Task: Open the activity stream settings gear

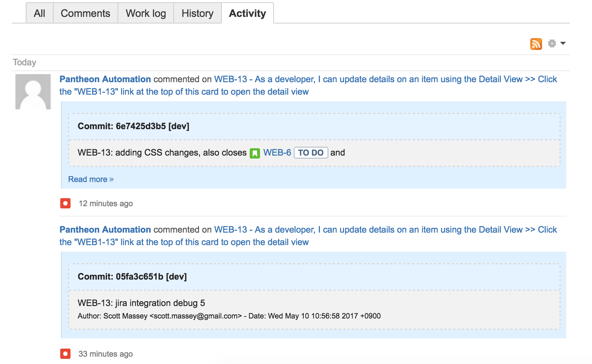Action: point(552,43)
